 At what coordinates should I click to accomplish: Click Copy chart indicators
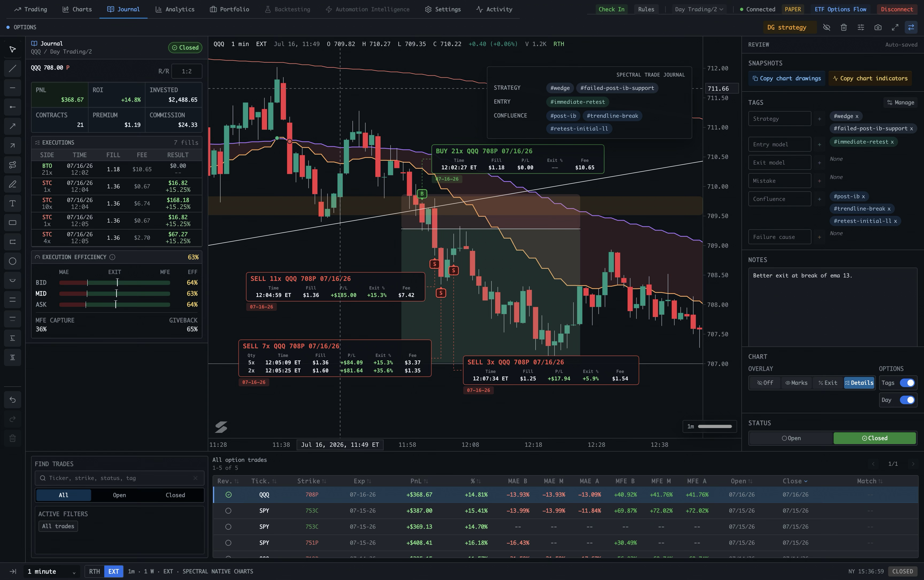(x=870, y=78)
